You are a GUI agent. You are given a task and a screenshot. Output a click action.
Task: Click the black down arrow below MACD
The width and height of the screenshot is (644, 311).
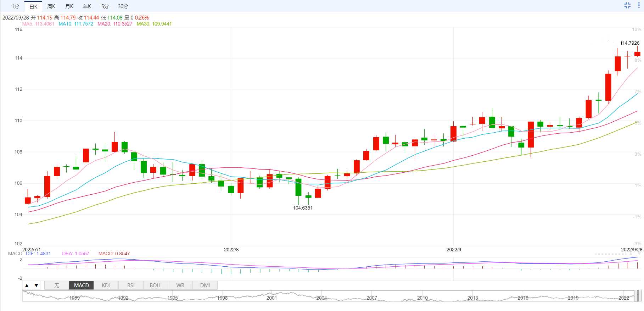point(36,285)
